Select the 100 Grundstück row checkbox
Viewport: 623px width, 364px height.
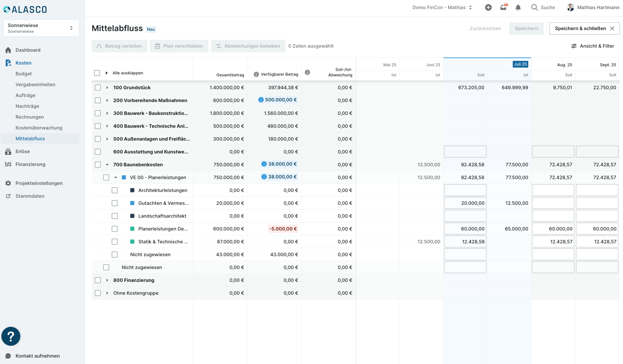tap(98, 88)
